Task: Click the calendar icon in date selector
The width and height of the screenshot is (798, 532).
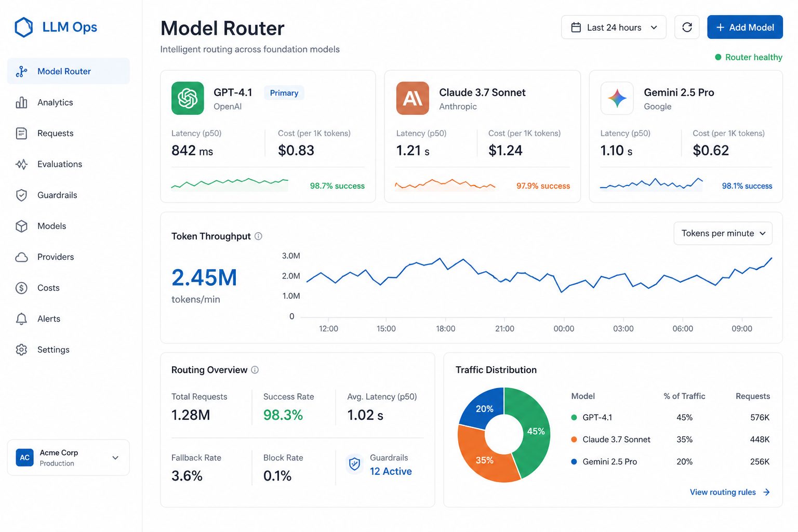Action: point(576,28)
